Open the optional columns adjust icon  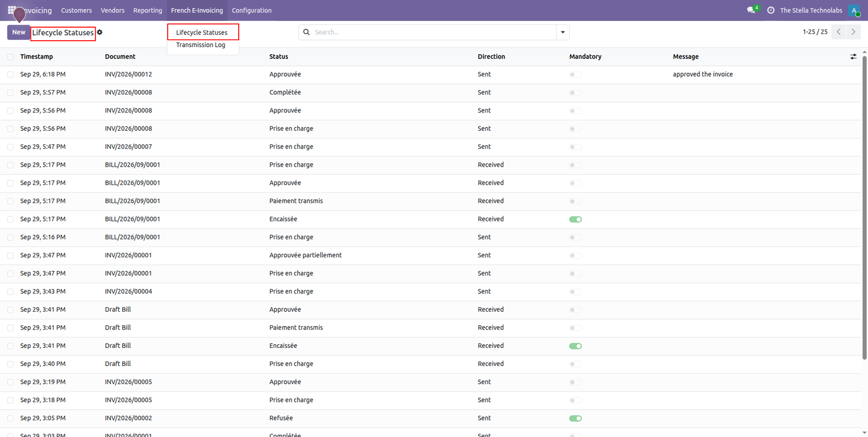pyautogui.click(x=853, y=56)
